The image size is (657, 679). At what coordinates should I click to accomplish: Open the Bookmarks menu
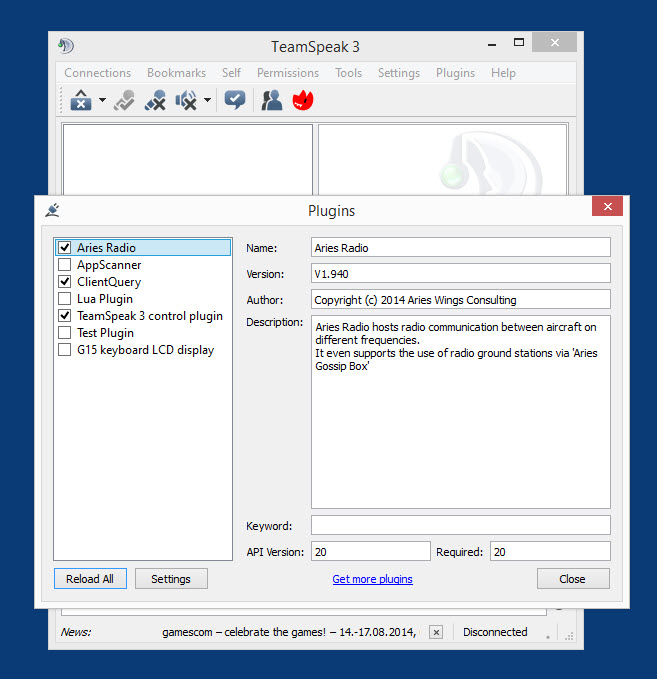click(x=176, y=73)
